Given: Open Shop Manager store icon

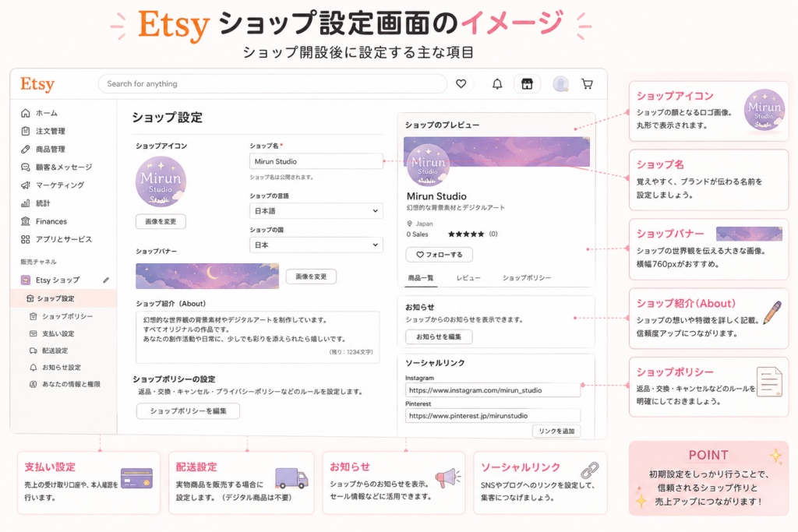Looking at the screenshot, I should (527, 84).
